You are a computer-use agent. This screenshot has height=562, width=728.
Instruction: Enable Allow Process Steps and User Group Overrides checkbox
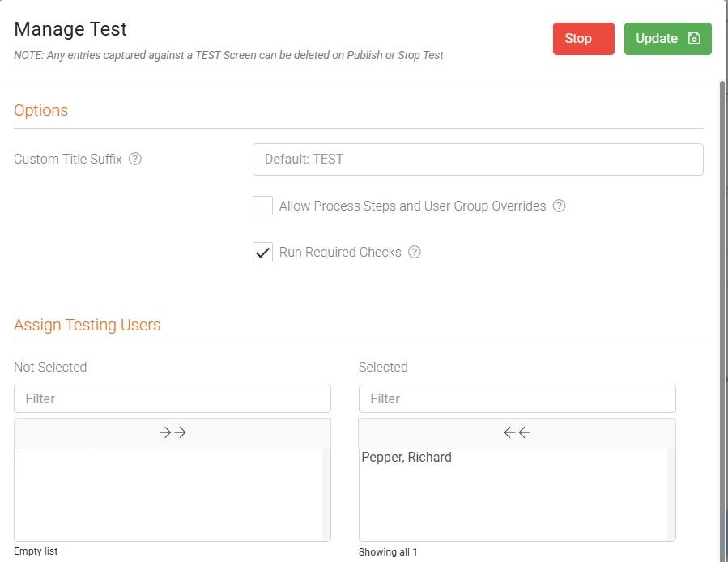[262, 206]
